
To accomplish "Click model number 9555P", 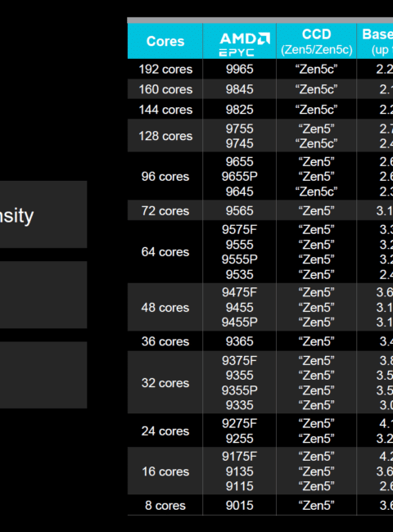I will (x=240, y=259).
